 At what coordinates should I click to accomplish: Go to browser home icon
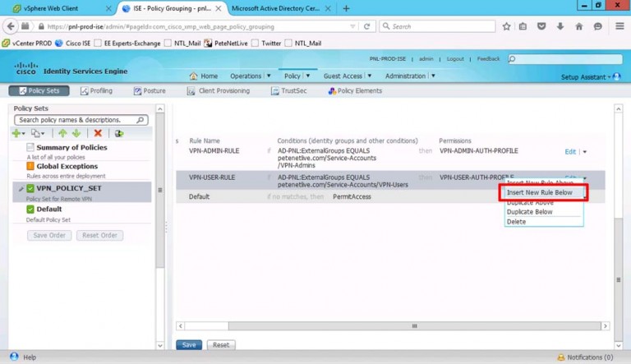click(578, 26)
